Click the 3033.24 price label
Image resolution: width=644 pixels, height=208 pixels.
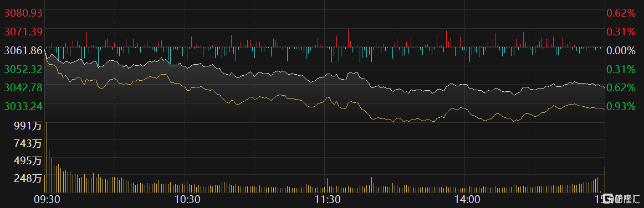[23, 106]
